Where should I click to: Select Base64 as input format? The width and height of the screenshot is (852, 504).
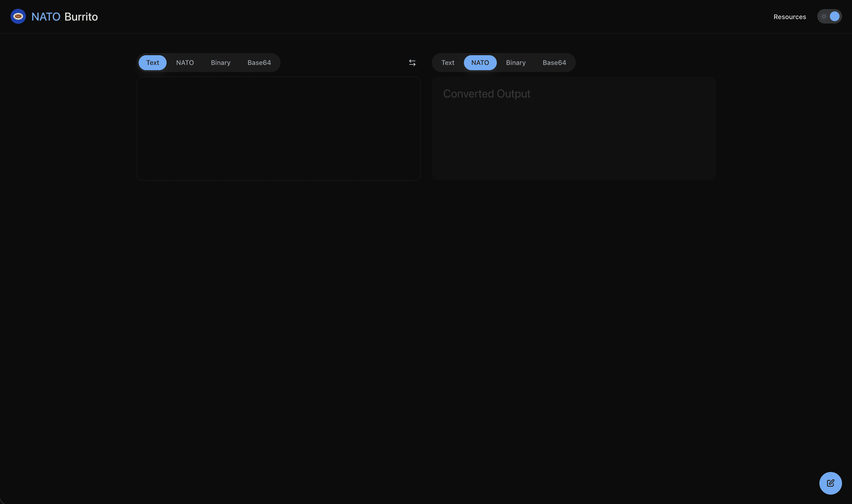(259, 63)
